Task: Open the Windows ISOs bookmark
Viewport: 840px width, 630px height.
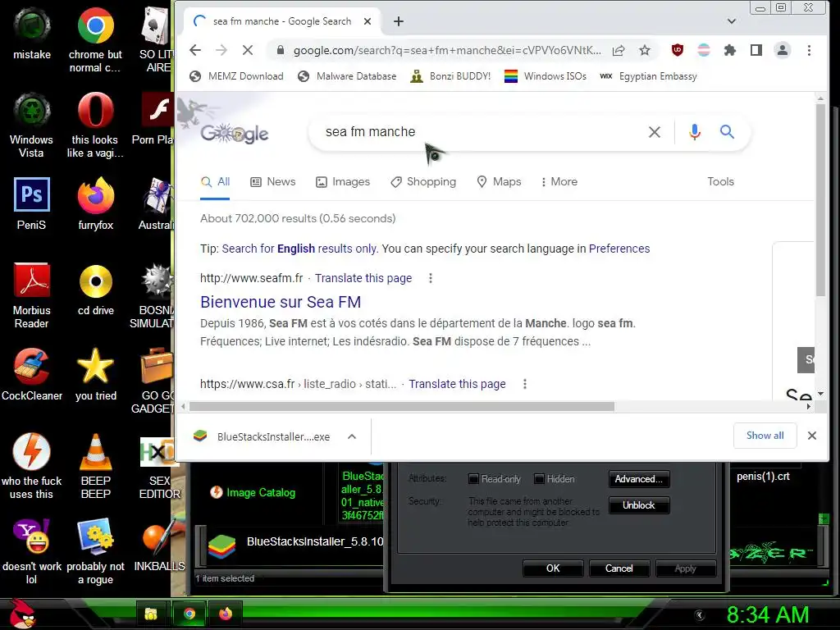Action: click(x=546, y=76)
